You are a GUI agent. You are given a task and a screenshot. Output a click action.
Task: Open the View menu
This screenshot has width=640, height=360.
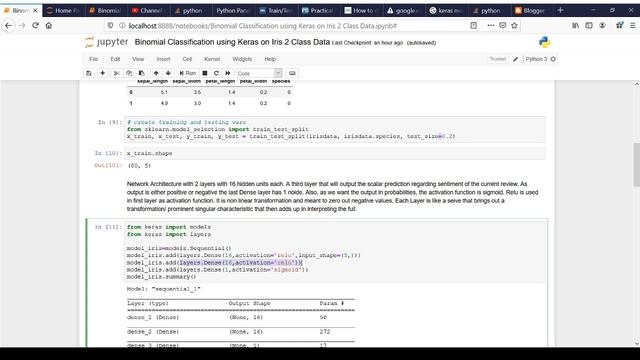(138, 59)
